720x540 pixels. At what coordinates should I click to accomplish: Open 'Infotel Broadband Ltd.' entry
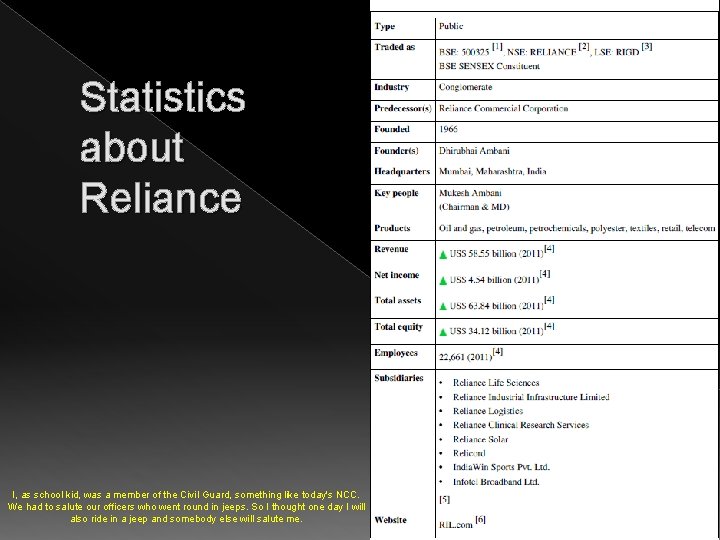[496, 482]
